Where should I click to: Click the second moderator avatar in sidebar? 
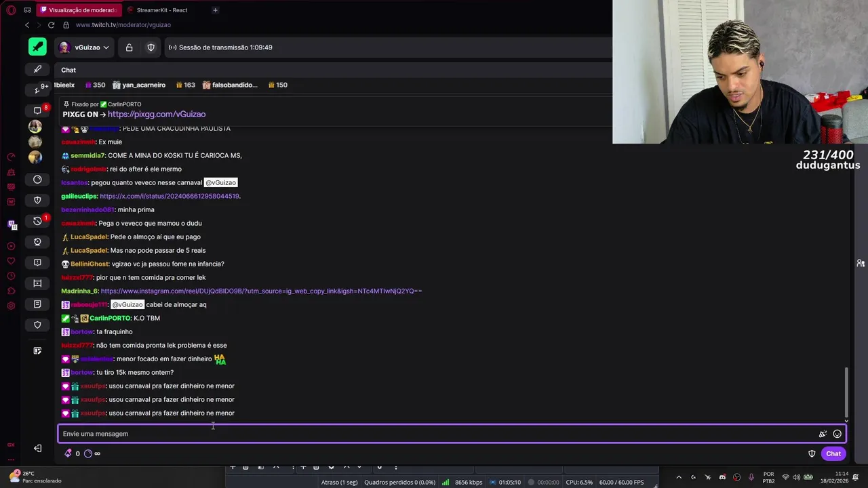35,142
